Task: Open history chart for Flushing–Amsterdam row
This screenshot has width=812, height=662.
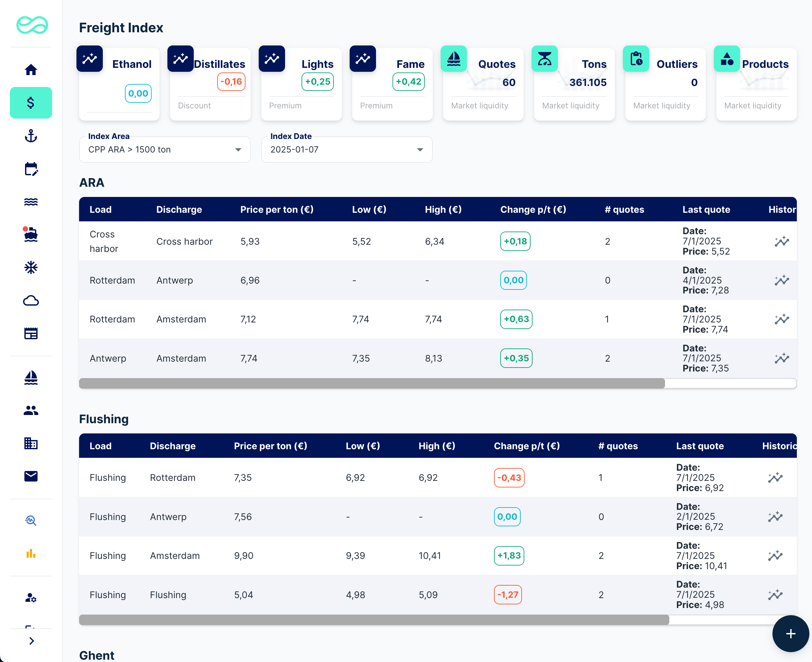Action: [x=775, y=556]
